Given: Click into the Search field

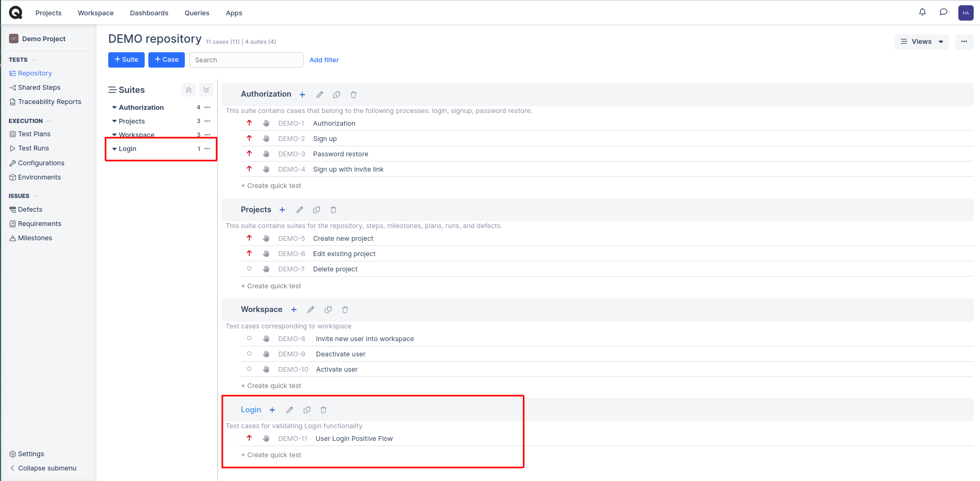Looking at the screenshot, I should point(246,60).
